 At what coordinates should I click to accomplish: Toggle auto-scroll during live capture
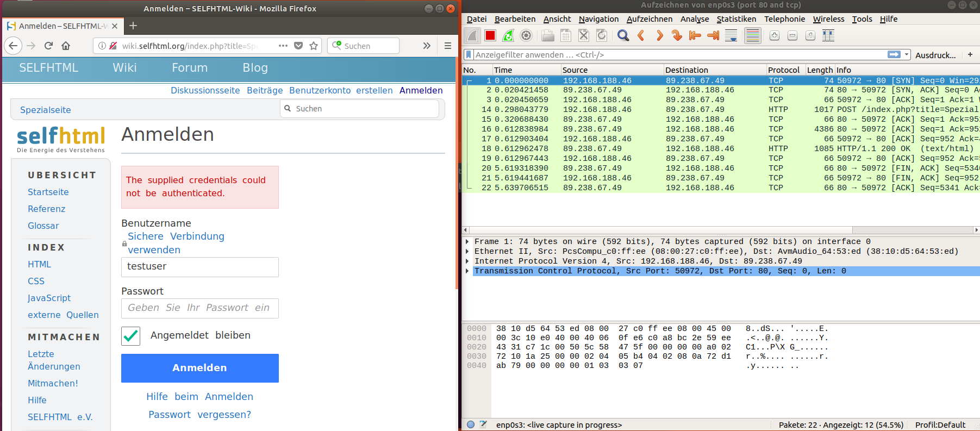(731, 36)
